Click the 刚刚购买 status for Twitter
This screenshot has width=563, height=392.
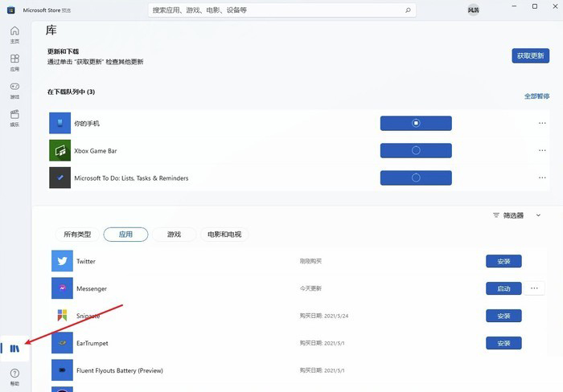tap(310, 261)
